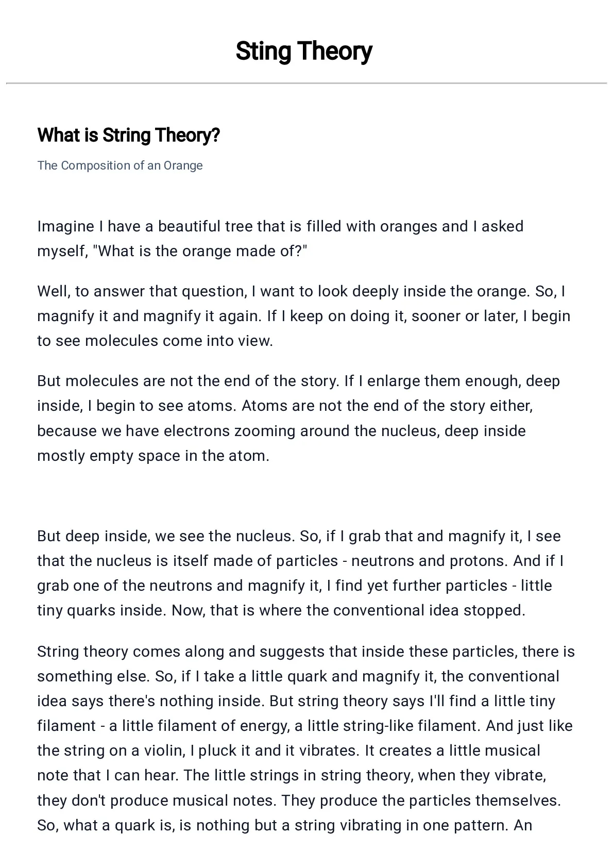This screenshot has height=868, width=613.
Task: Click the paragraph starting "Imagine I have a beautiful tree"
Action: click(x=280, y=239)
